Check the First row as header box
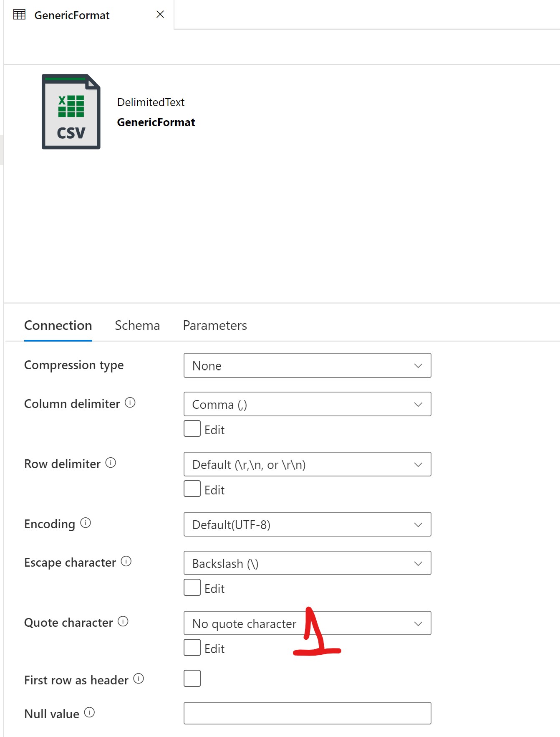The image size is (560, 737). click(192, 679)
